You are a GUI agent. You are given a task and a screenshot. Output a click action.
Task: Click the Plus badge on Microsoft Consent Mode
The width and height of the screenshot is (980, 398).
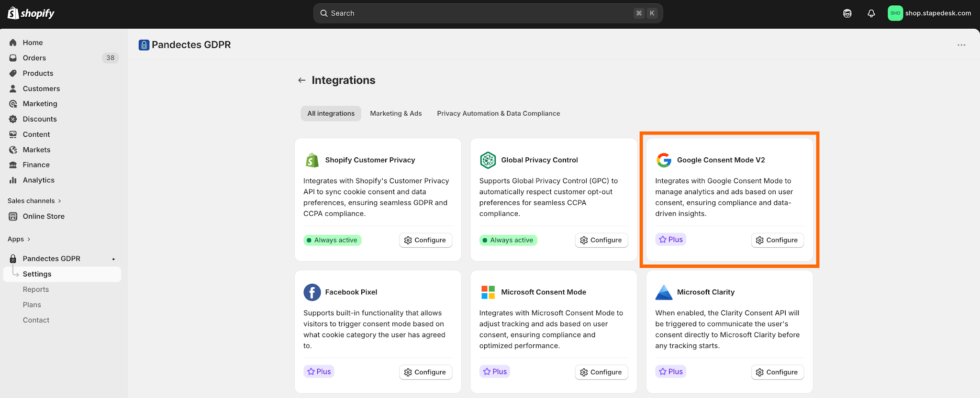(x=495, y=372)
